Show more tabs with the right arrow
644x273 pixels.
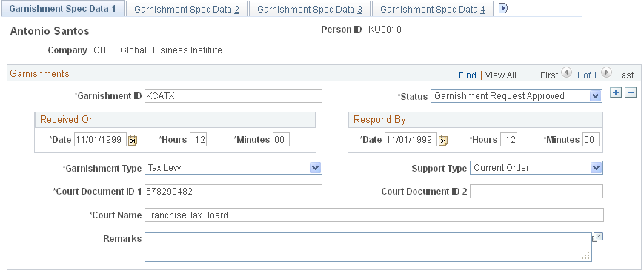[502, 8]
